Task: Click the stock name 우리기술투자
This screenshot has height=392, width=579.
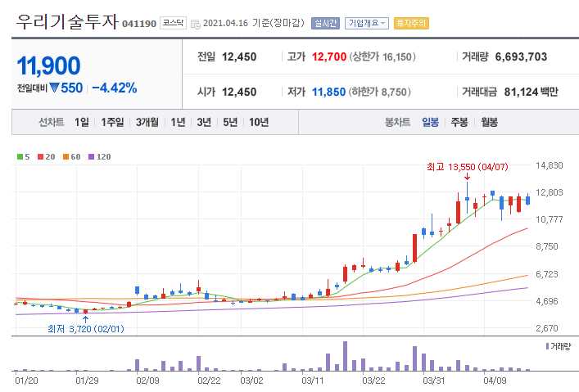Action: point(67,21)
